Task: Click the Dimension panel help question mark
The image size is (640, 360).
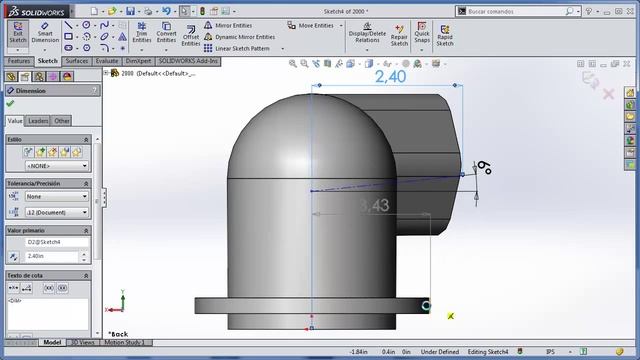Action: click(94, 91)
